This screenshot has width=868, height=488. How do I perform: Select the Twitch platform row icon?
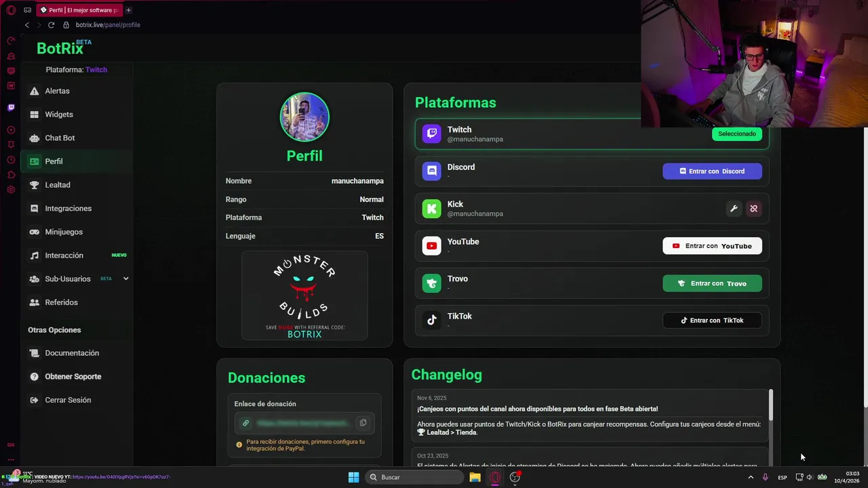coord(431,134)
